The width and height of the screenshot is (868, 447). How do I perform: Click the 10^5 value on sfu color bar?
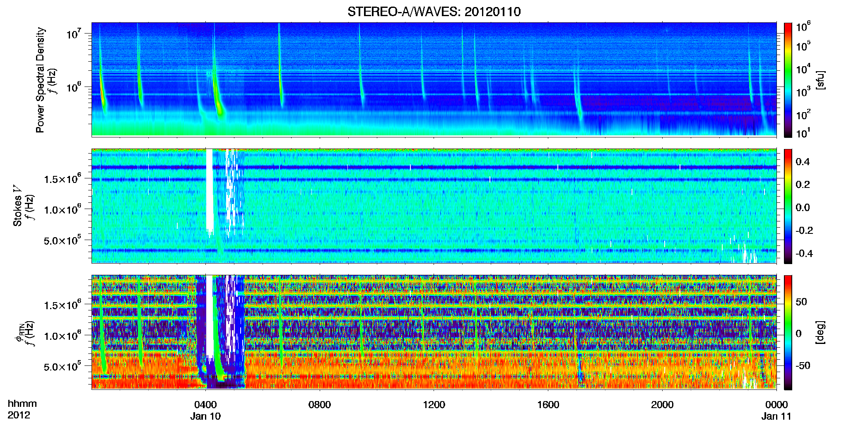coord(803,46)
